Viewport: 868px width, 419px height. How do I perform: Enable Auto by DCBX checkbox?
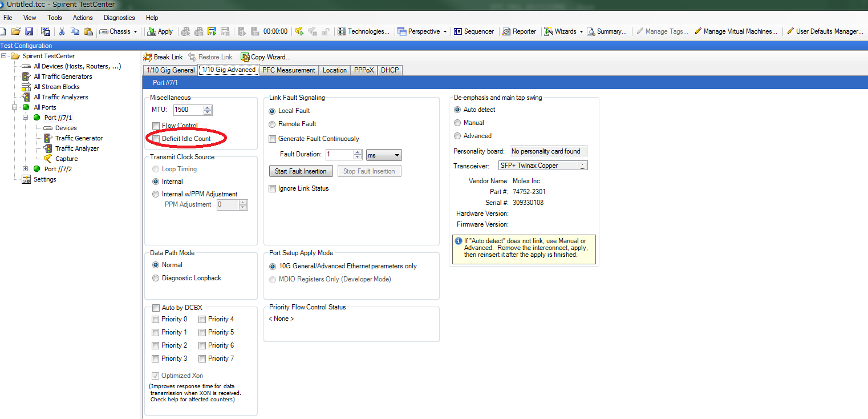click(x=156, y=308)
